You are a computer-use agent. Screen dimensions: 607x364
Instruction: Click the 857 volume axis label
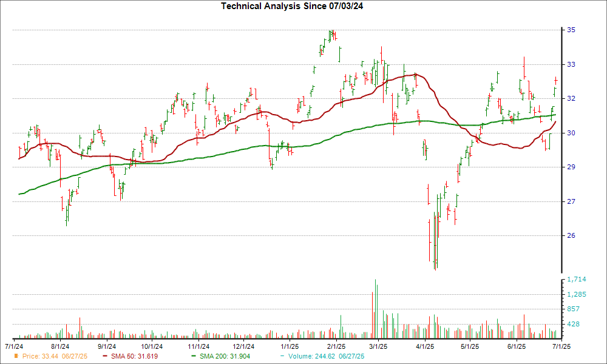coord(574,309)
